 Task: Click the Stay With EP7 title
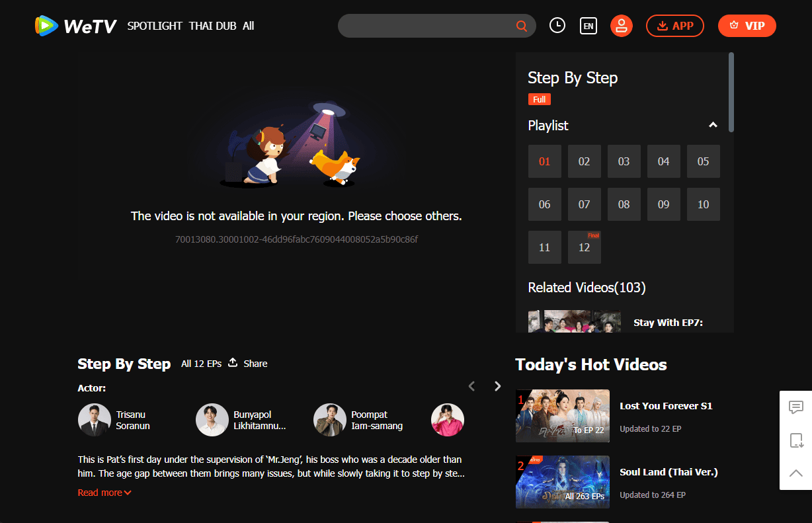pyautogui.click(x=668, y=323)
